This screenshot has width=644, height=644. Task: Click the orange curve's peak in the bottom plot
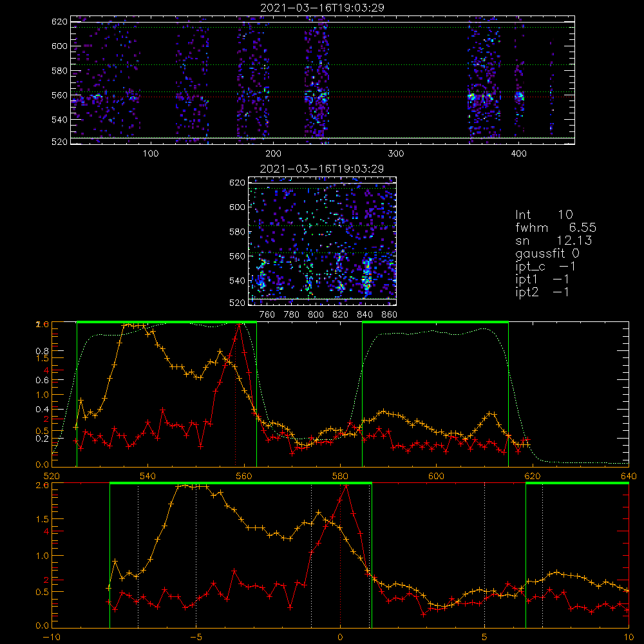(185, 486)
